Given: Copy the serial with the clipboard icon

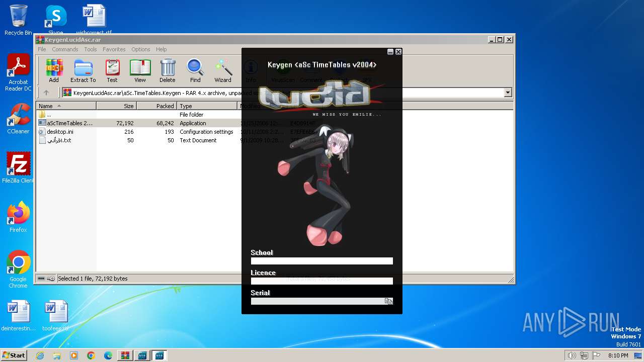Looking at the screenshot, I should coord(388,301).
